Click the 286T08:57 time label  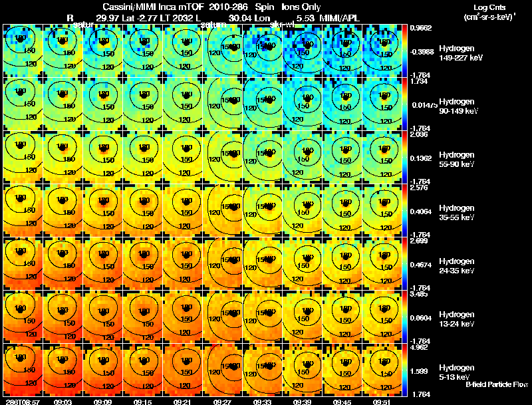click(23, 402)
